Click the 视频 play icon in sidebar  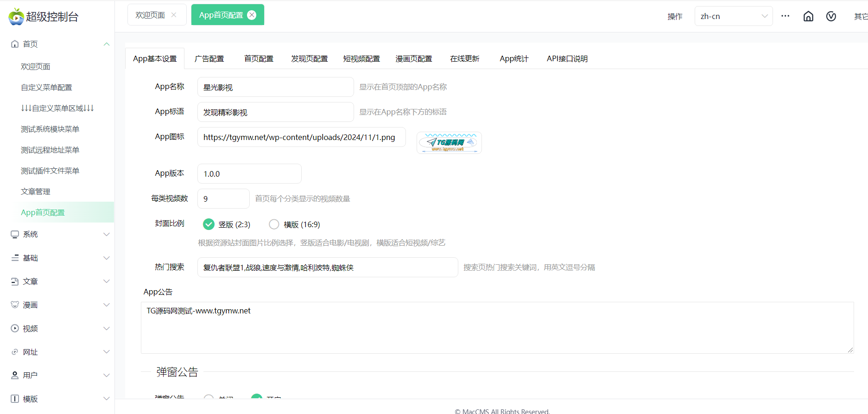[15, 328]
